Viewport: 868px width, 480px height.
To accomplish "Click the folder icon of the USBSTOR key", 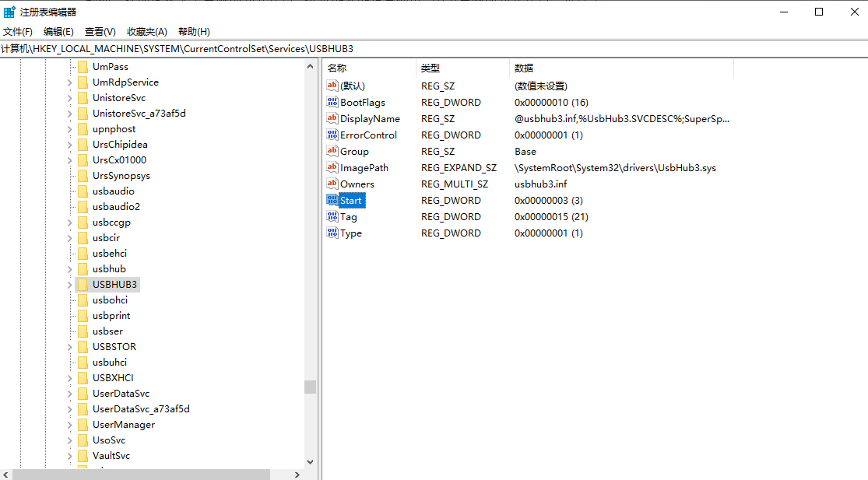I will click(x=82, y=346).
